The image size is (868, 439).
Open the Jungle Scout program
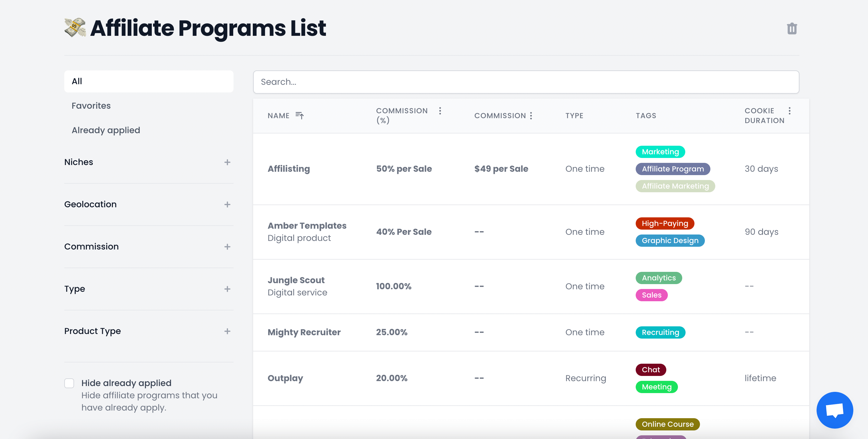tap(296, 280)
